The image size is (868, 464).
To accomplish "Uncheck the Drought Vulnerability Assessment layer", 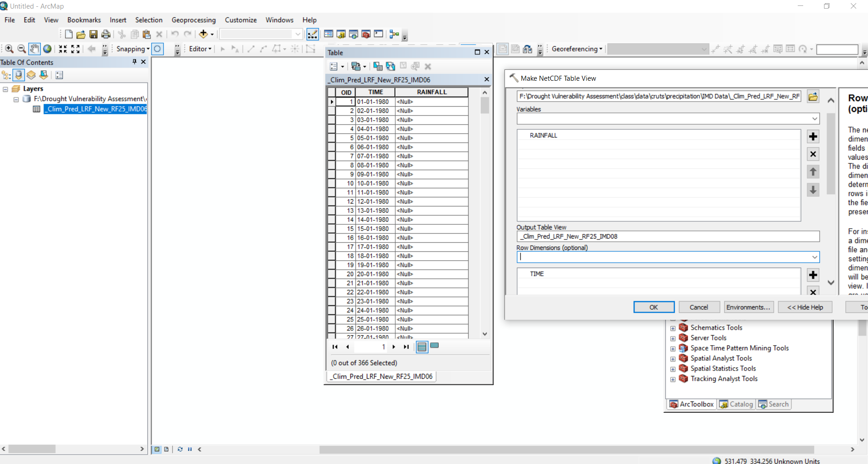I will (17, 99).
